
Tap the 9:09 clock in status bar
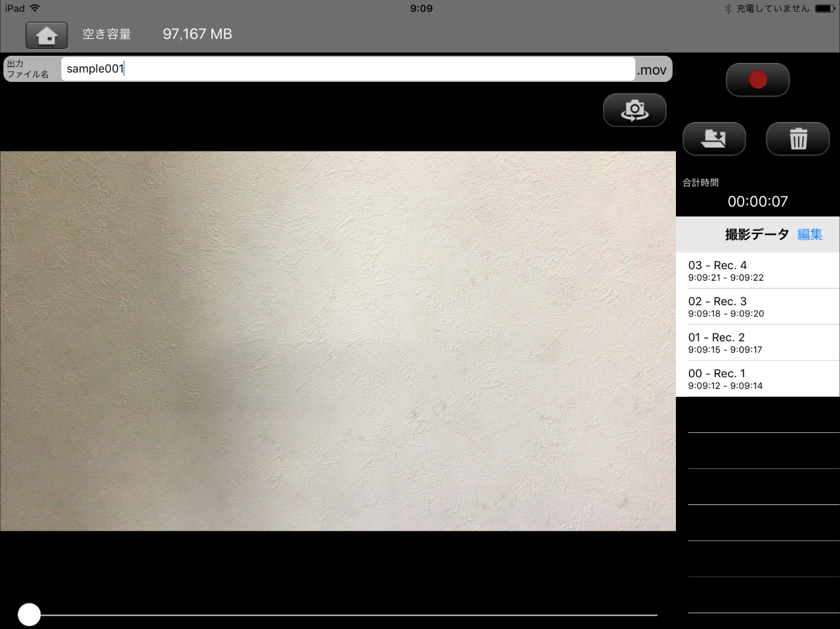pyautogui.click(x=421, y=9)
